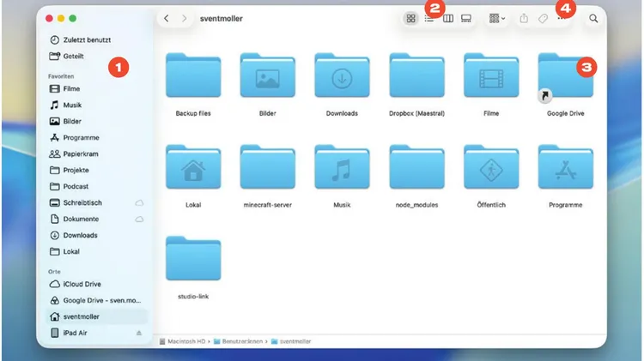Switch to column view
This screenshot has width=644, height=361.
pos(448,19)
